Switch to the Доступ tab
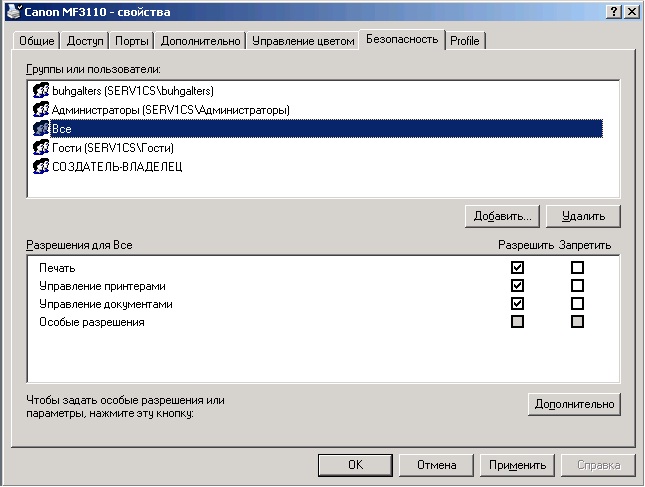 85,41
